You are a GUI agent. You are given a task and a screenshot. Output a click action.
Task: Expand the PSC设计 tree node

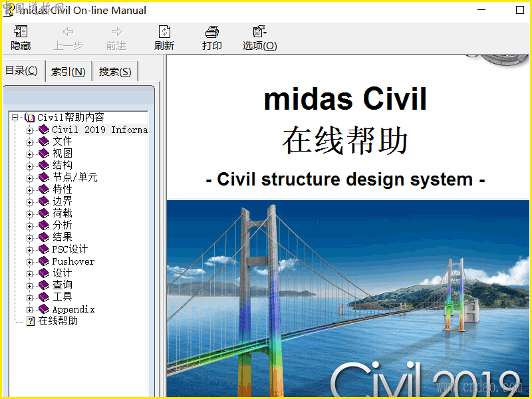click(29, 251)
